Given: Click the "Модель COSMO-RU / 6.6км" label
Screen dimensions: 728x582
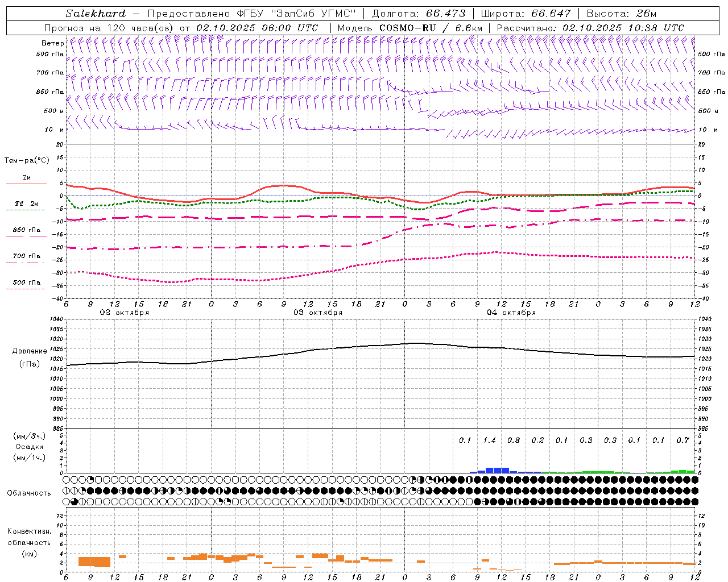Looking at the screenshot, I should (410, 28).
